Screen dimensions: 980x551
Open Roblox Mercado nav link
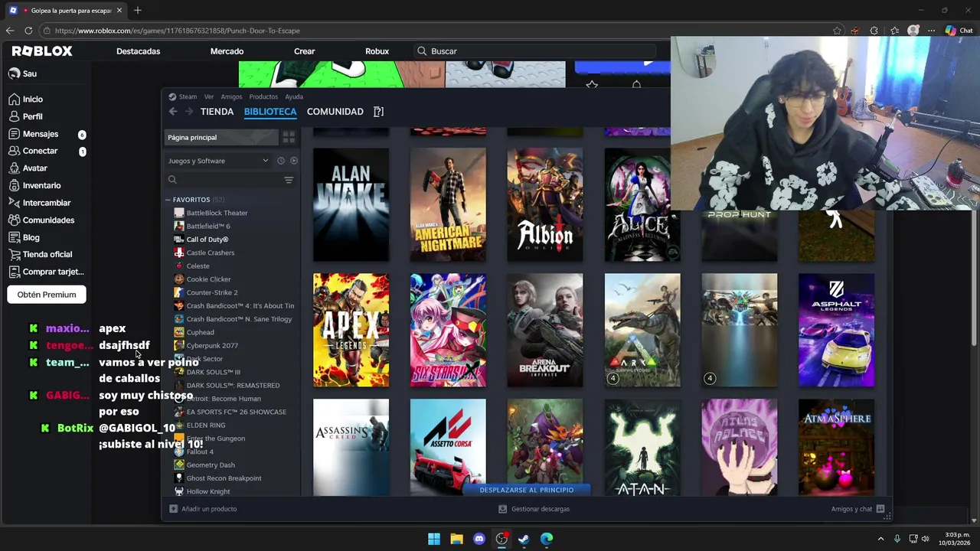[227, 51]
